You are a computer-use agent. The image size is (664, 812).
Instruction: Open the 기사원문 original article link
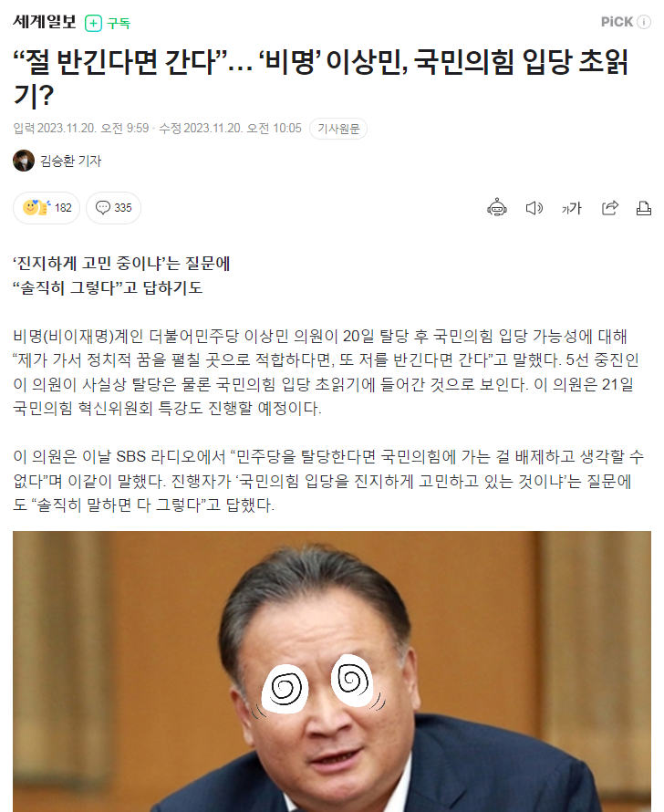coord(338,129)
